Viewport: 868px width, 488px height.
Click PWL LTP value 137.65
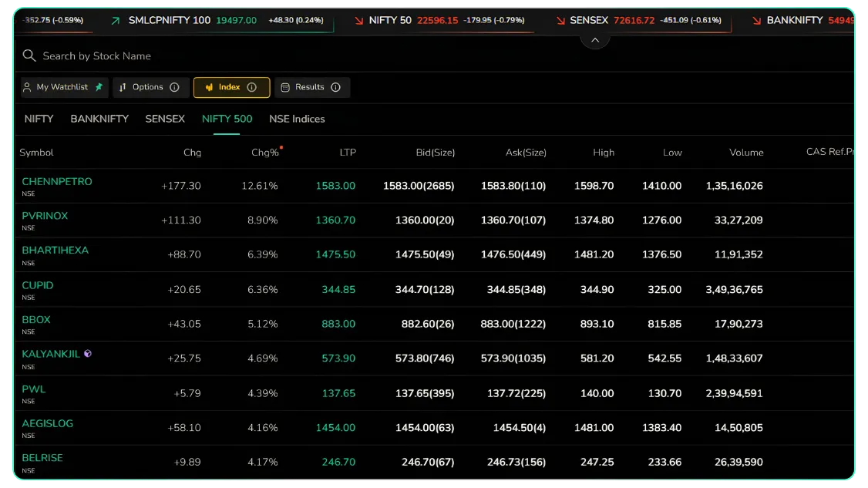[x=338, y=393]
